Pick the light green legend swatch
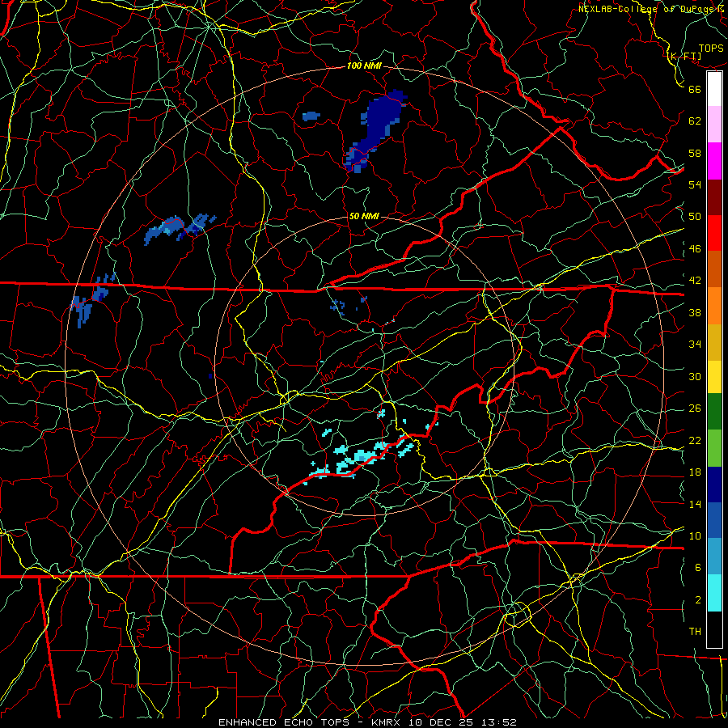The image size is (728, 728). tap(714, 448)
